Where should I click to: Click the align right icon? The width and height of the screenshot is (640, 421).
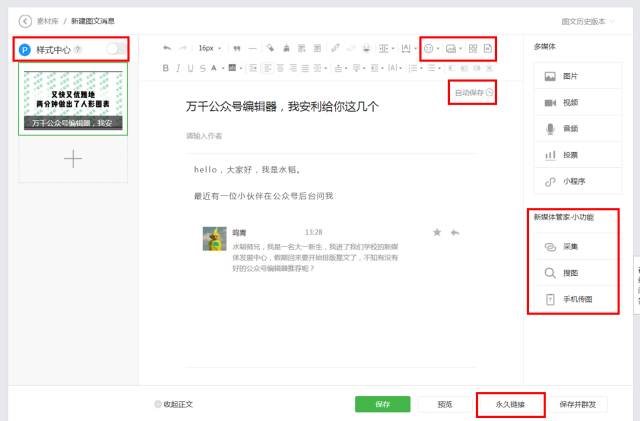point(293,68)
